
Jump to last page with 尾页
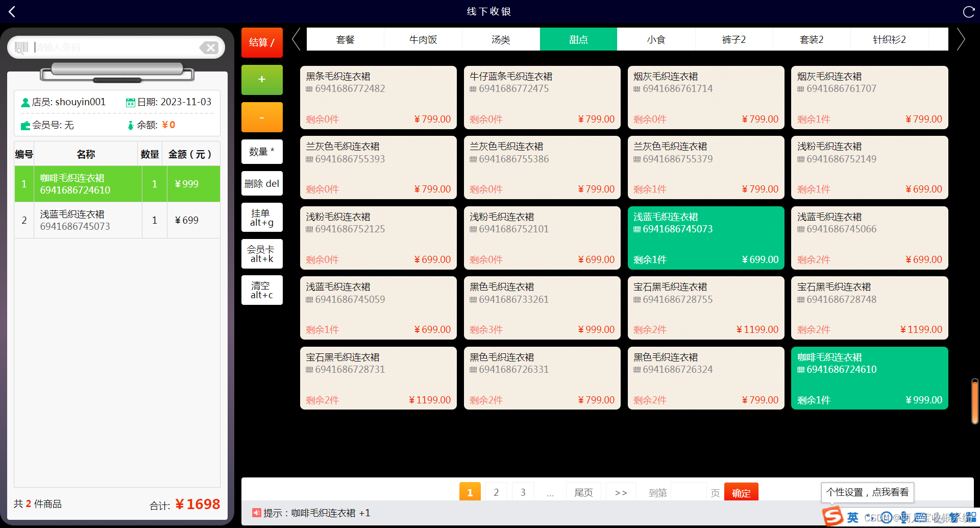tap(583, 492)
